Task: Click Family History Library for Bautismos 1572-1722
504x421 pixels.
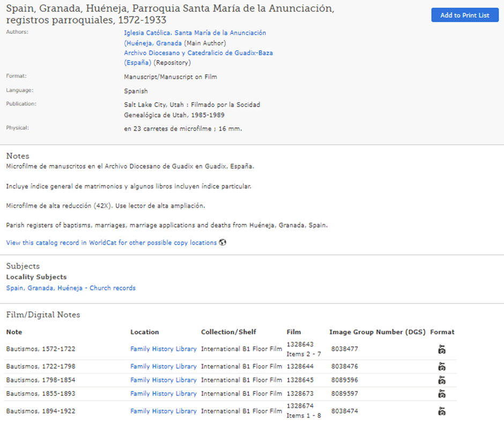Action: coord(163,349)
